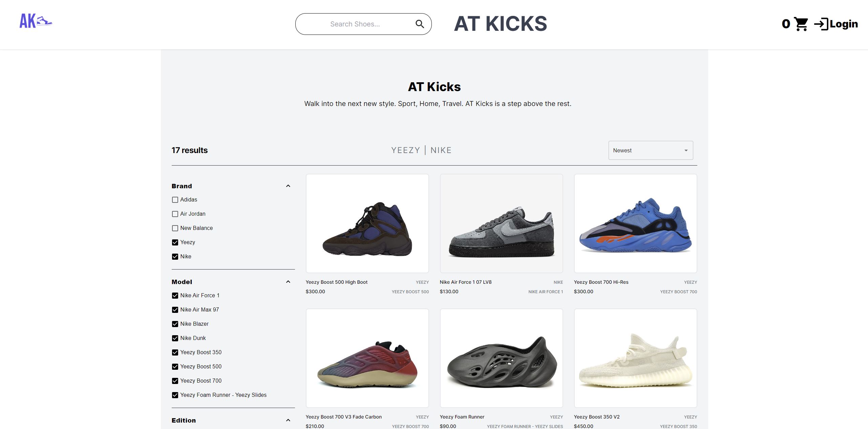Open Yeezy Boost 350 V2 cream sneaker image

635,358
